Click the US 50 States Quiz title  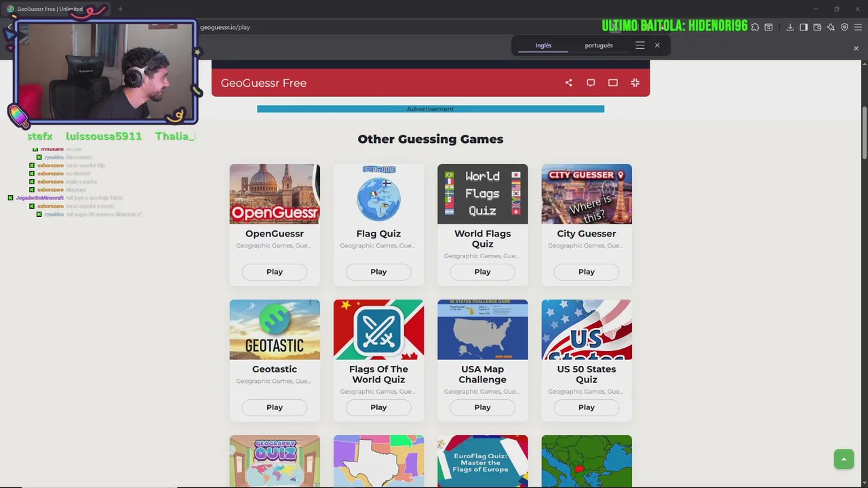(x=587, y=374)
